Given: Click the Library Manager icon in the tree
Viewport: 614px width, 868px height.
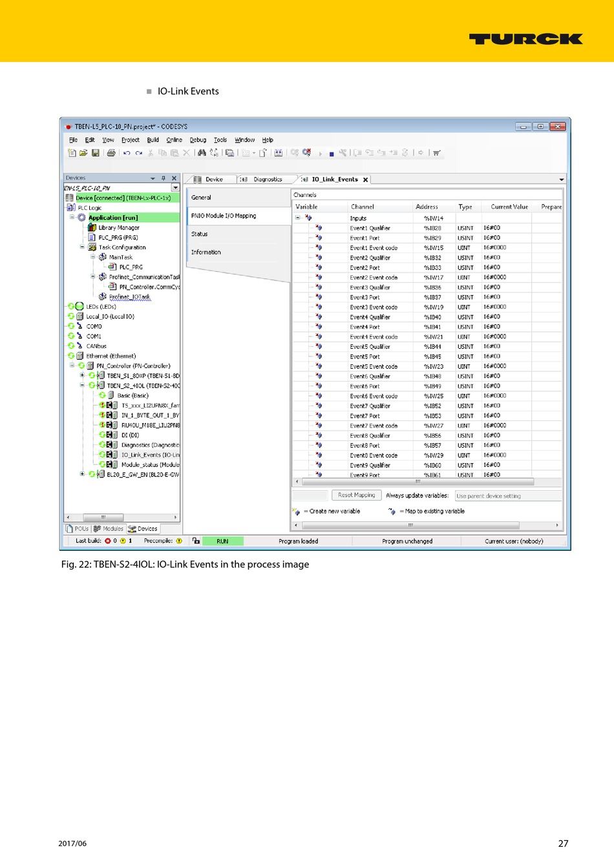Looking at the screenshot, I should (x=92, y=227).
